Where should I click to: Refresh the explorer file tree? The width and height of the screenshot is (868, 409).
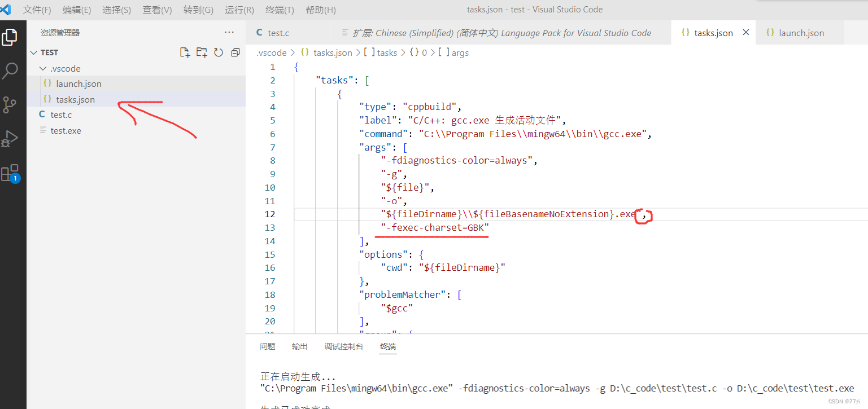click(x=219, y=52)
